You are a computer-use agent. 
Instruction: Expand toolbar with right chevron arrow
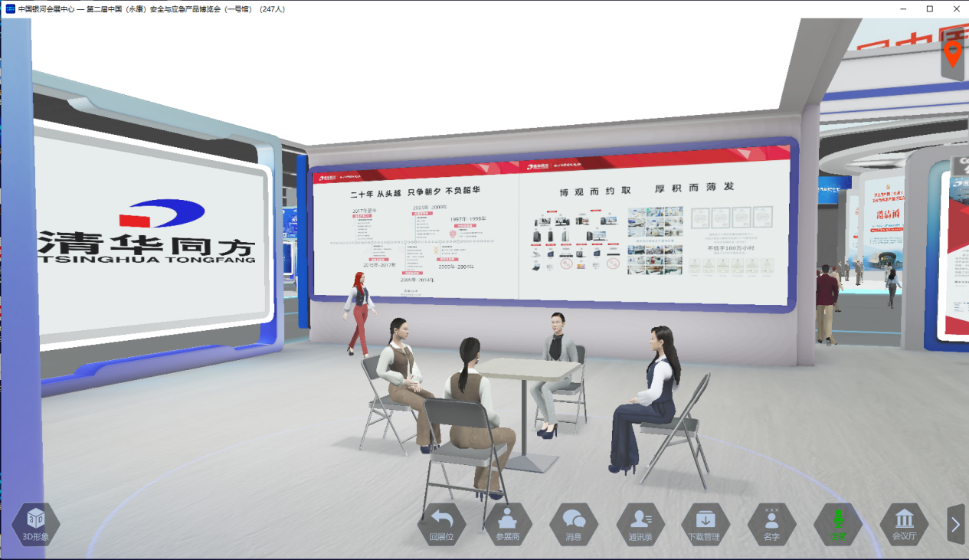tap(955, 524)
